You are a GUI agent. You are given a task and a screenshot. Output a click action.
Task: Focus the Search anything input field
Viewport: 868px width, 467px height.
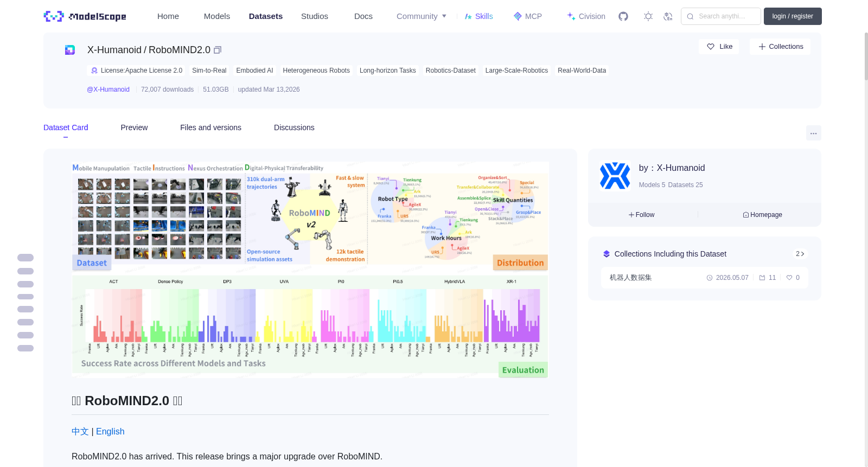coord(721,16)
